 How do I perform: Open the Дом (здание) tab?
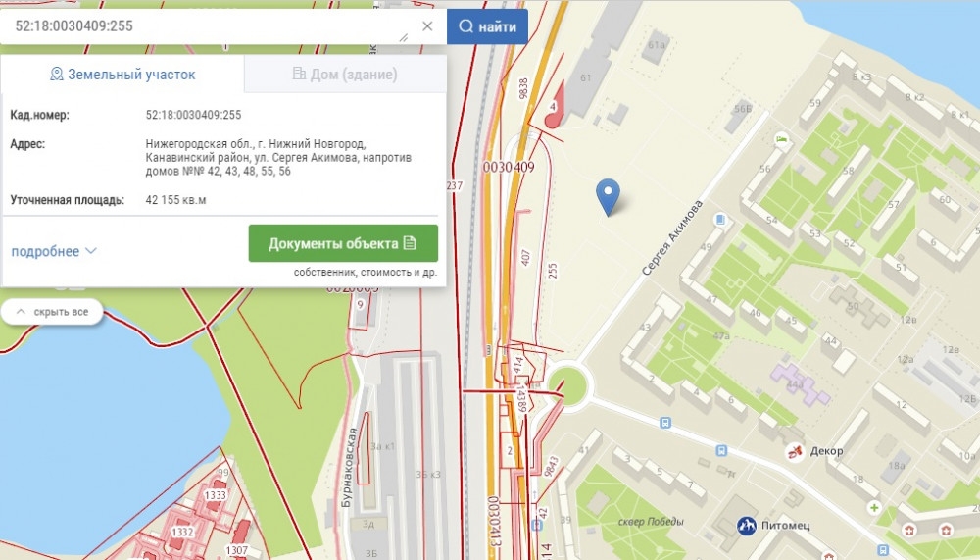pos(344,75)
